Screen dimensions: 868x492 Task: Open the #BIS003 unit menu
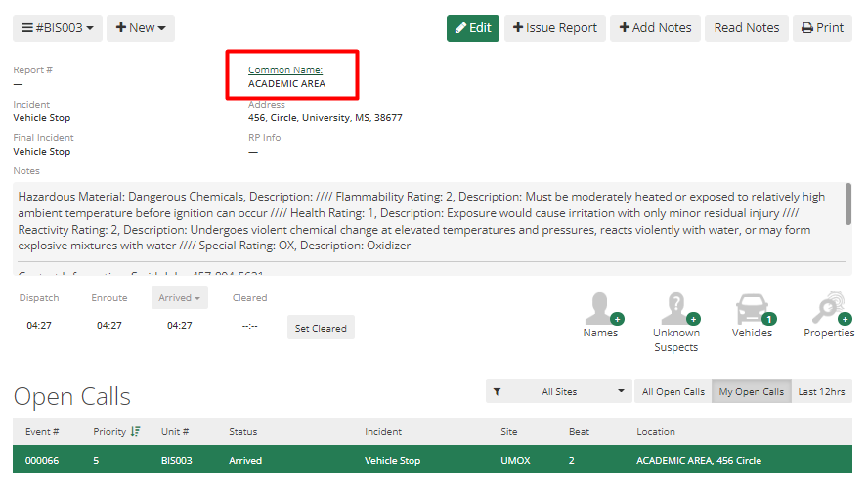58,28
